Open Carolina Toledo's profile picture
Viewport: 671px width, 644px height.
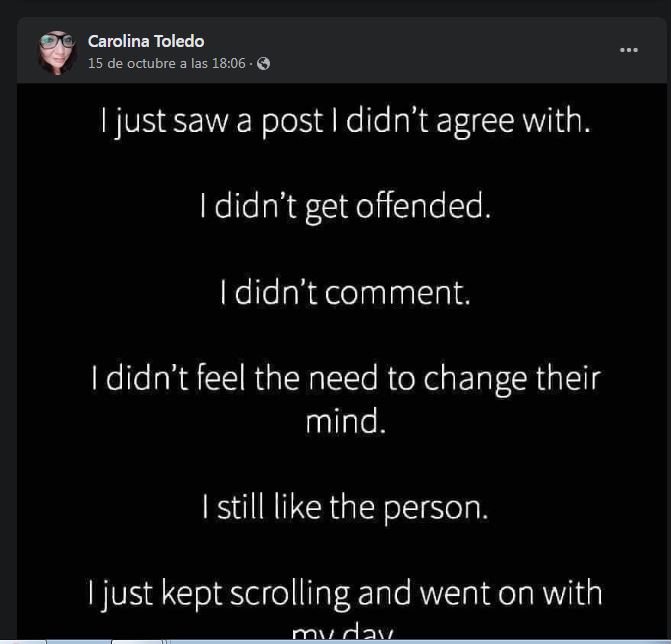click(x=57, y=52)
